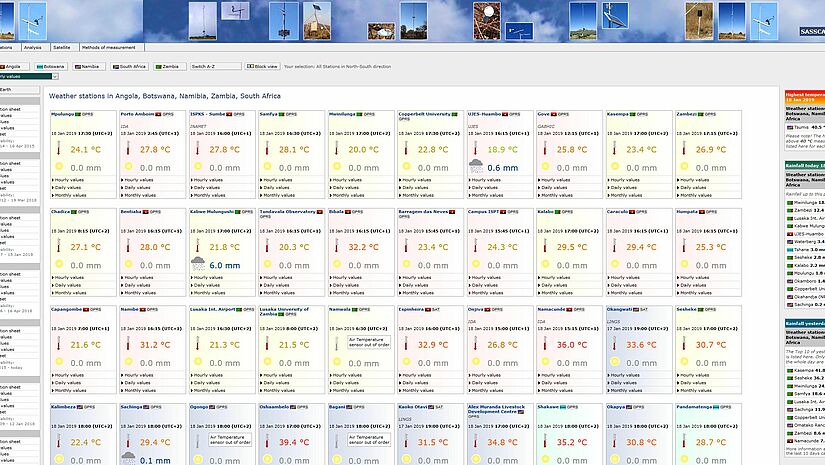The image size is (825, 465).
Task: Click the header photo showing a white disc sensor
Action: [487, 20]
